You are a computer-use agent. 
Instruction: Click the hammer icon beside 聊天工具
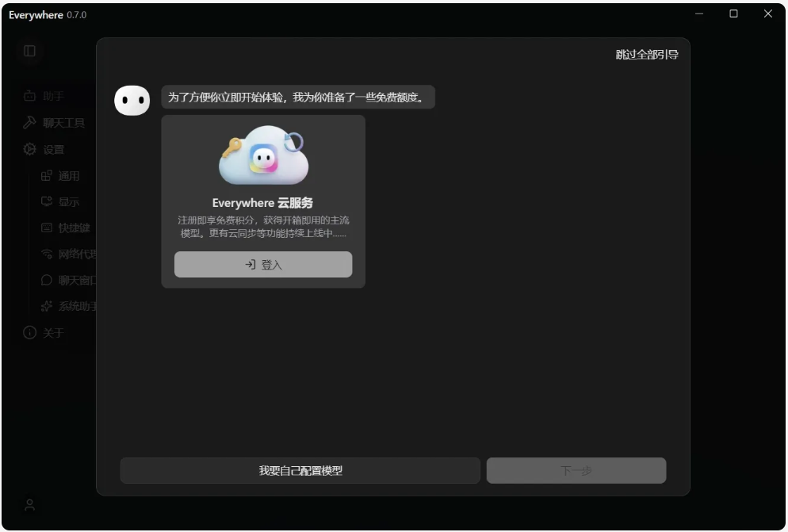click(x=29, y=123)
